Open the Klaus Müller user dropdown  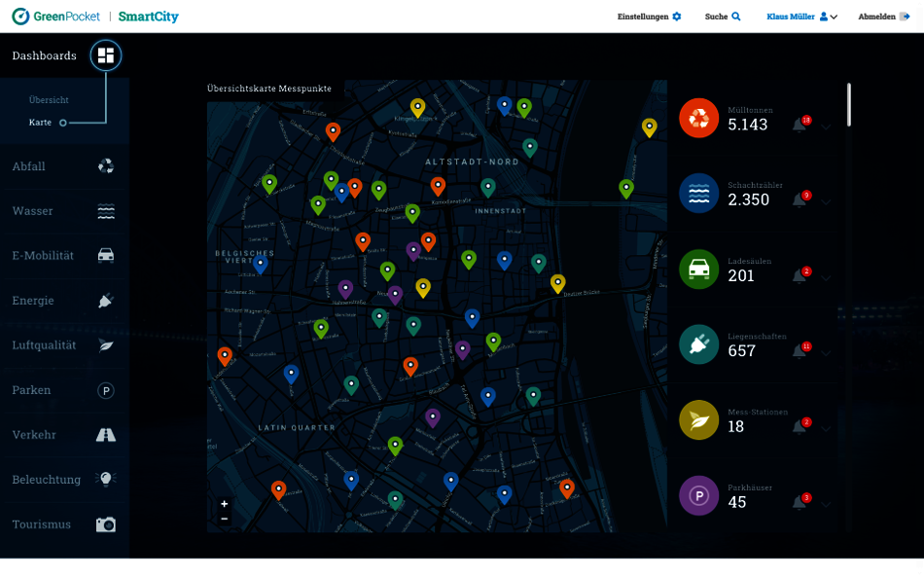(x=801, y=17)
